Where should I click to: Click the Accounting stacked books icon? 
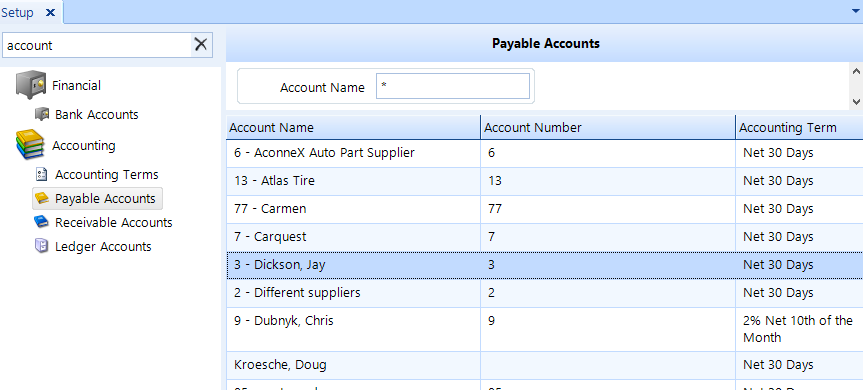pyautogui.click(x=30, y=145)
